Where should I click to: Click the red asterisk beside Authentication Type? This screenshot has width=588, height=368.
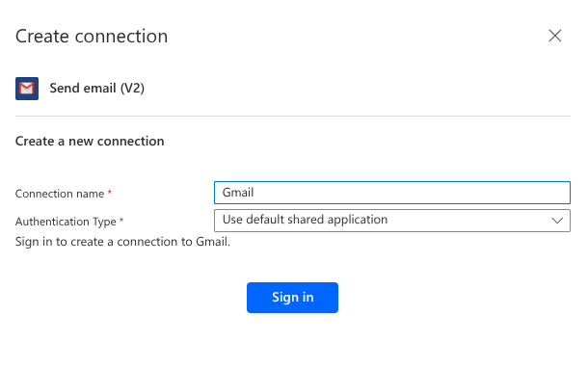click(121, 220)
